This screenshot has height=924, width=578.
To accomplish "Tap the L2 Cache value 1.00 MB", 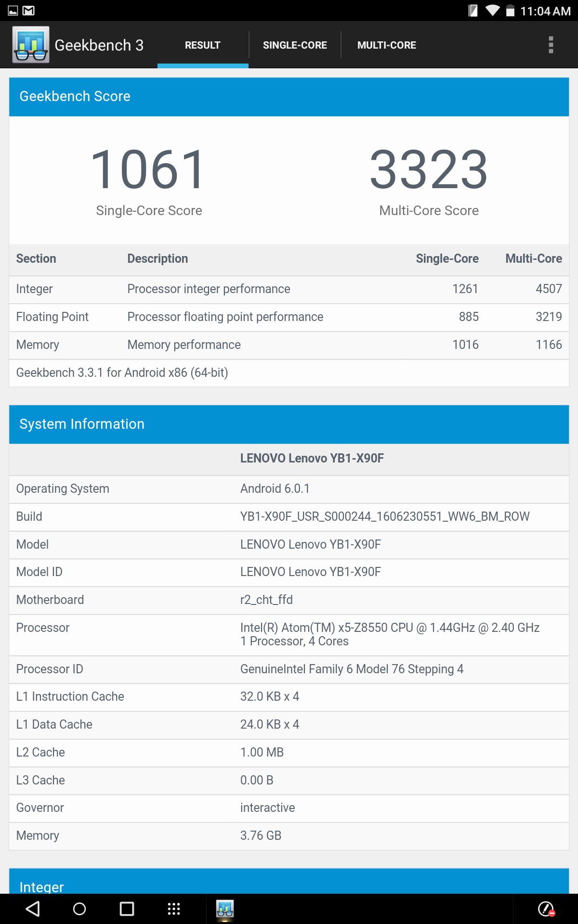I will pos(262,752).
